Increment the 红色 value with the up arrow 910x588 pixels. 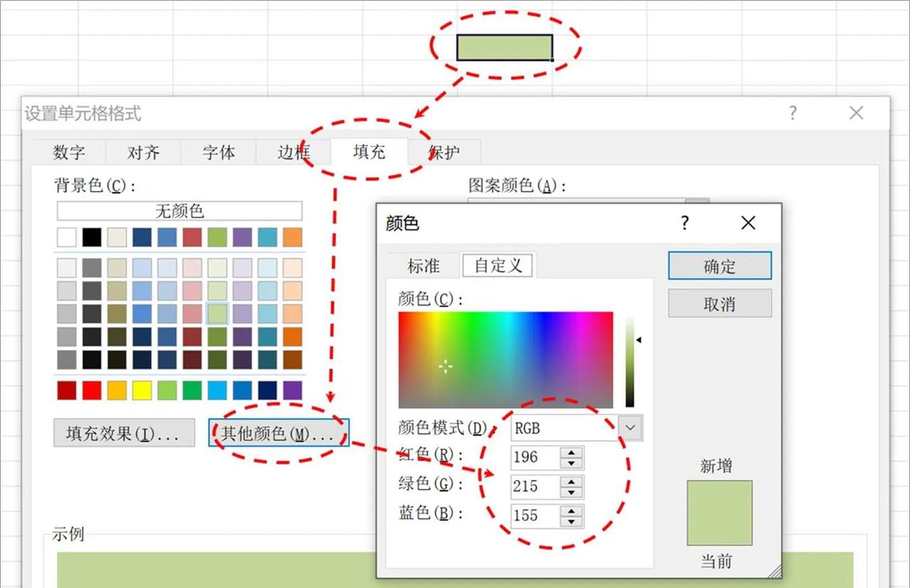571,453
